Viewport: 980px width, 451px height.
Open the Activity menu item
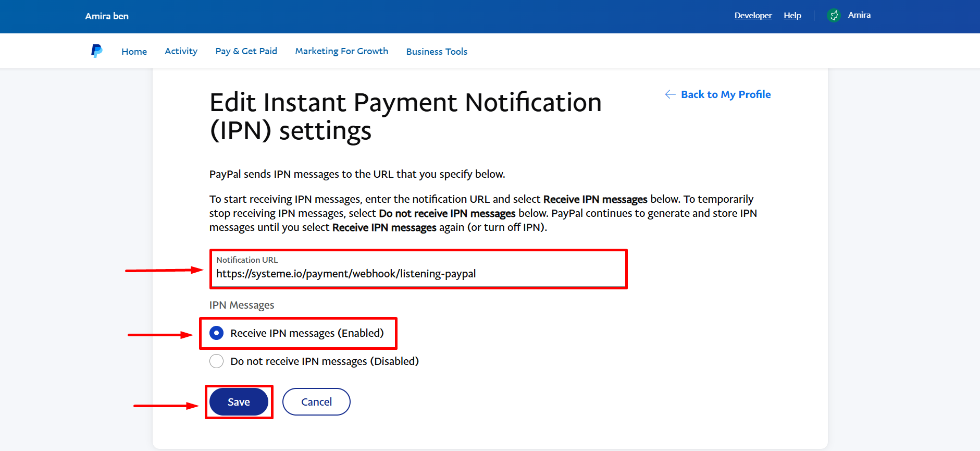[181, 51]
